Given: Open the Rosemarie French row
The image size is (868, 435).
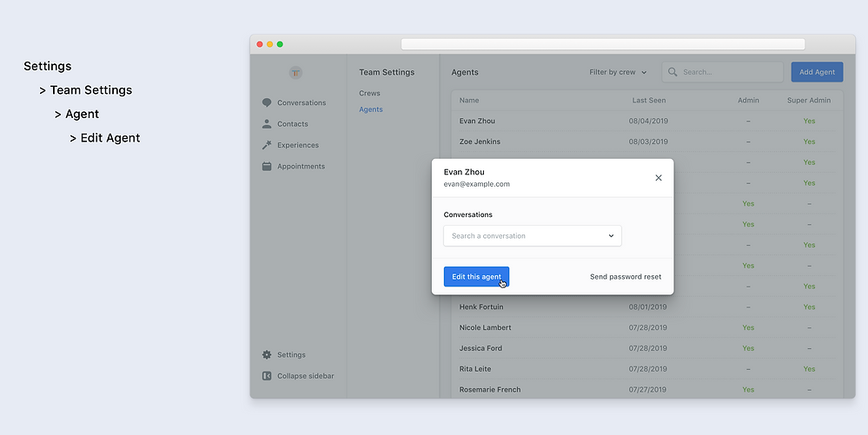Looking at the screenshot, I should (646, 390).
